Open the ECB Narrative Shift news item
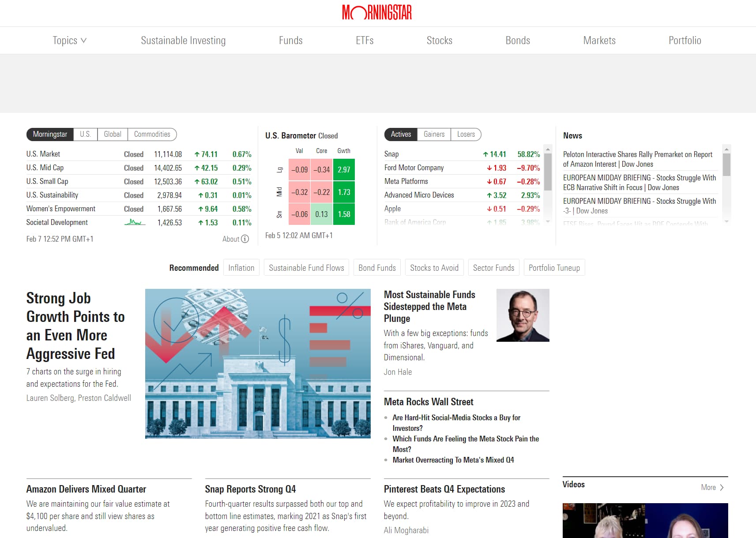The height and width of the screenshot is (538, 756). (639, 183)
